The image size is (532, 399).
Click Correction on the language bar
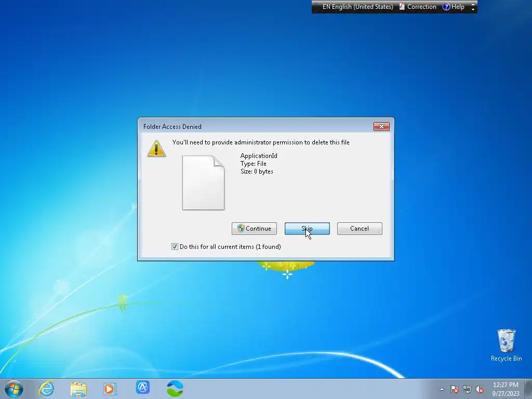click(418, 7)
